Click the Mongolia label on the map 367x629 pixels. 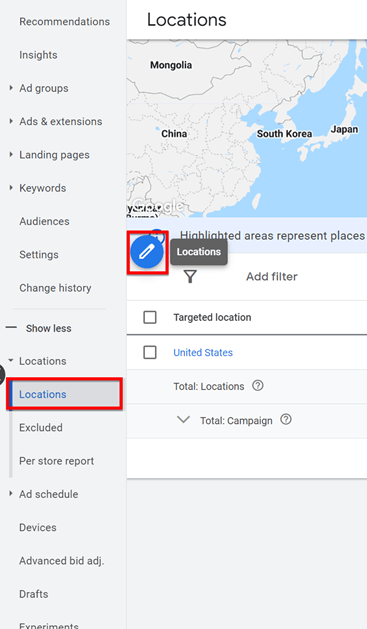tap(171, 65)
